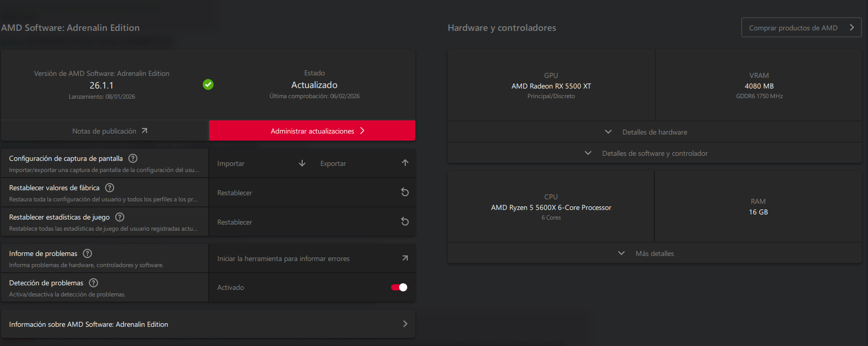This screenshot has height=346, width=868.
Task: Click the Activado label in the Detección de problemas row
Action: (230, 287)
